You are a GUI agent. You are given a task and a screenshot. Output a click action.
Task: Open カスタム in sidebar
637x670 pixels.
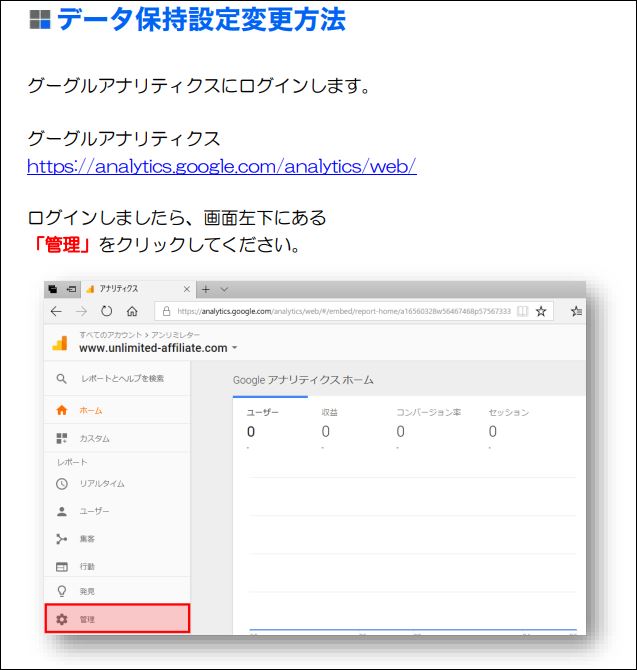(117, 438)
